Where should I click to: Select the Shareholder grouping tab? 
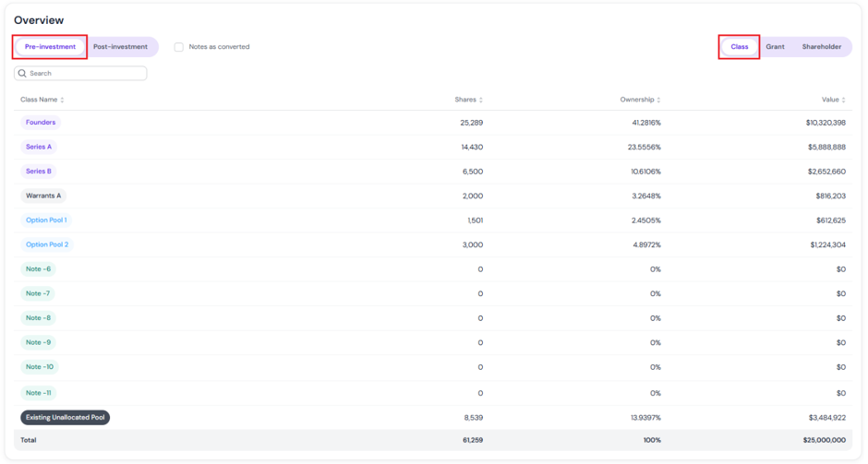[822, 47]
